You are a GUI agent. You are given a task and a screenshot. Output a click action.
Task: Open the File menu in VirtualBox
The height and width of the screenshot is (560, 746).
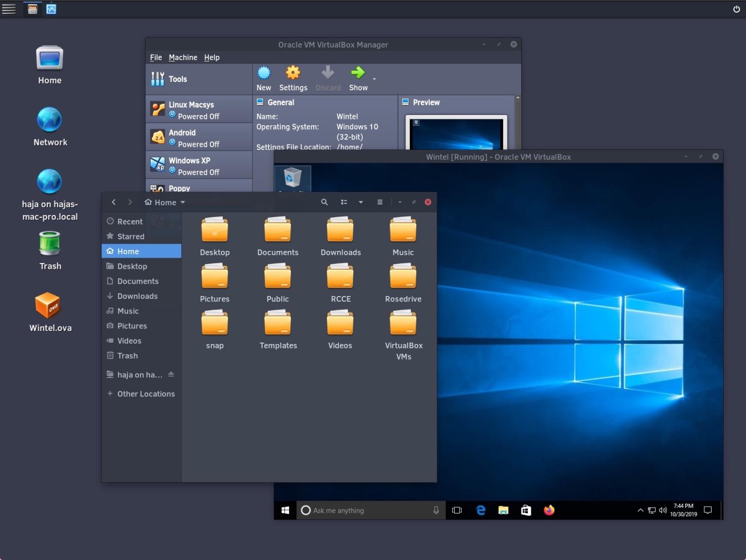pyautogui.click(x=156, y=57)
